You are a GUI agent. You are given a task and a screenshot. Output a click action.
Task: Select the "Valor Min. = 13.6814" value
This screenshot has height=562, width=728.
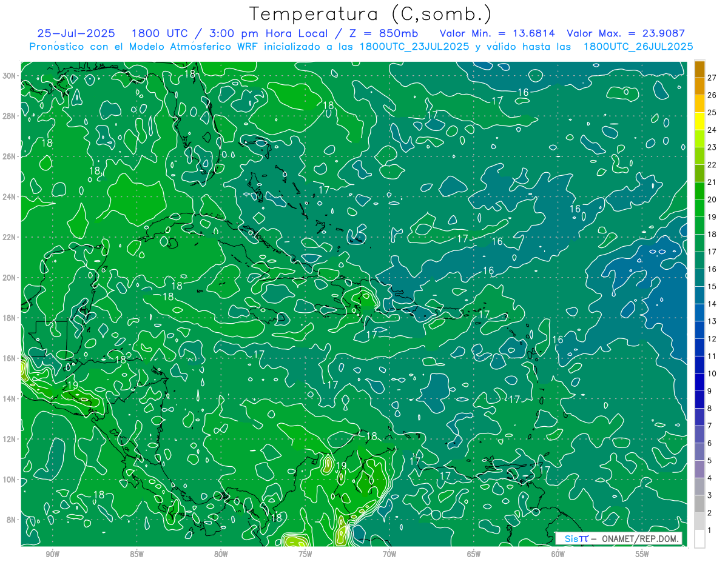click(x=497, y=33)
